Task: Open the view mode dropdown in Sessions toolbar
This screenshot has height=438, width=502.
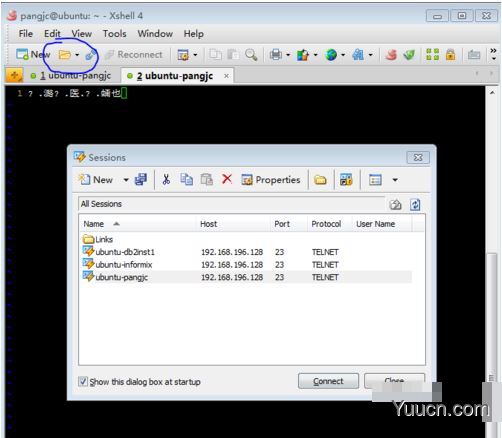Action: 395,180
